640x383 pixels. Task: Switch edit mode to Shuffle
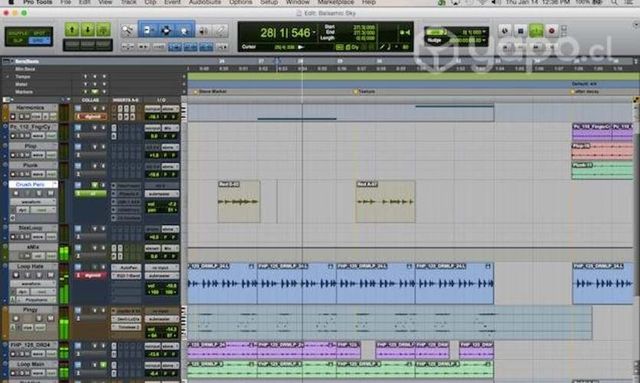(18, 33)
